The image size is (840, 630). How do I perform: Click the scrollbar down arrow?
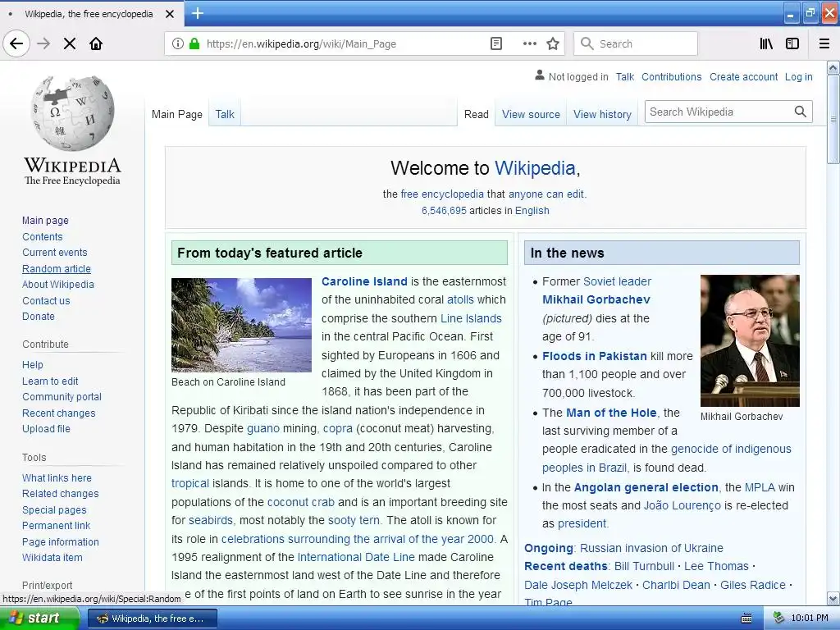click(833, 598)
